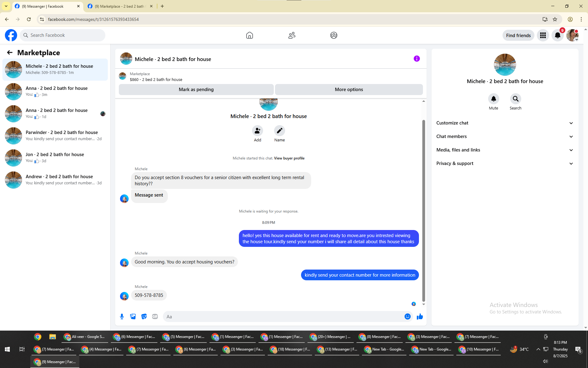Screen dimensions: 588x368
Task: Attach a photo or file
Action: click(133, 316)
